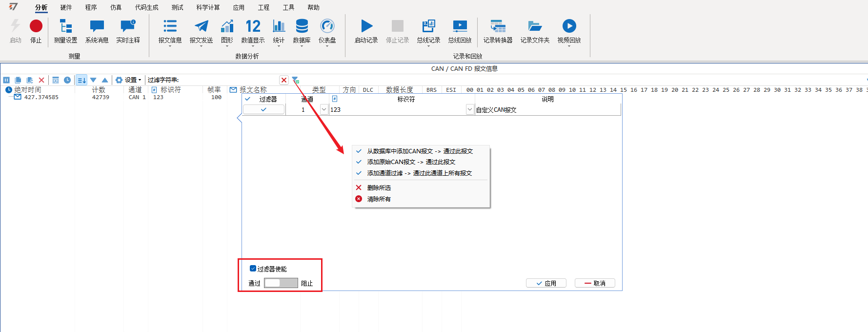
Task: Click the red Stop (停止) measurement icon
Action: coord(36,26)
